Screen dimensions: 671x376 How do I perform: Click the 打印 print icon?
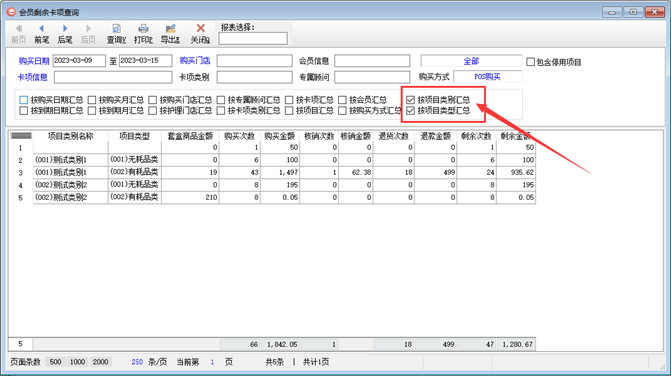[143, 29]
